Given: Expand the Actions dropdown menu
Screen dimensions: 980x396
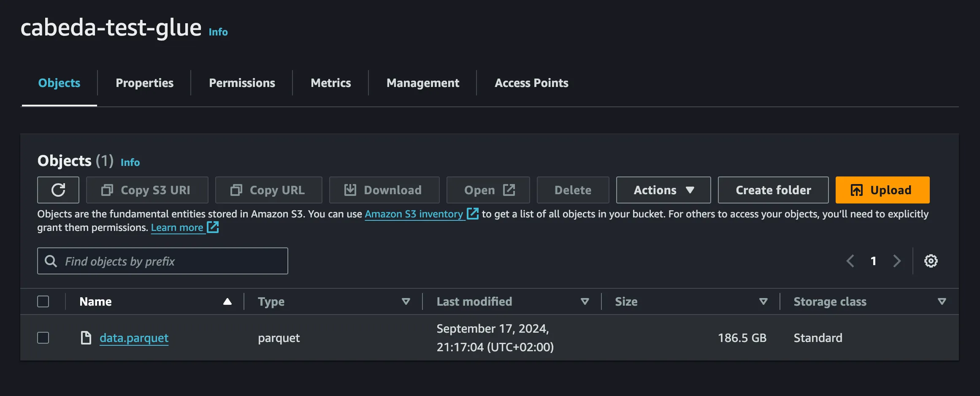Looking at the screenshot, I should tap(663, 190).
